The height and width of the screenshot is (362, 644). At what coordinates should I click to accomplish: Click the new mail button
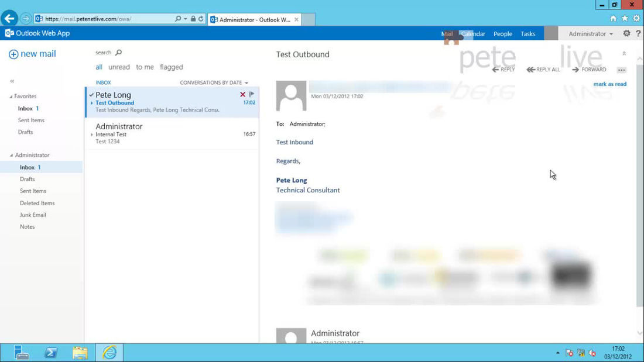(x=32, y=54)
